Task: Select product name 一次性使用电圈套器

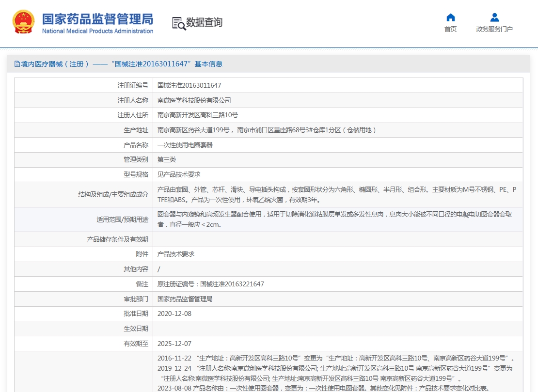Action: click(x=185, y=145)
